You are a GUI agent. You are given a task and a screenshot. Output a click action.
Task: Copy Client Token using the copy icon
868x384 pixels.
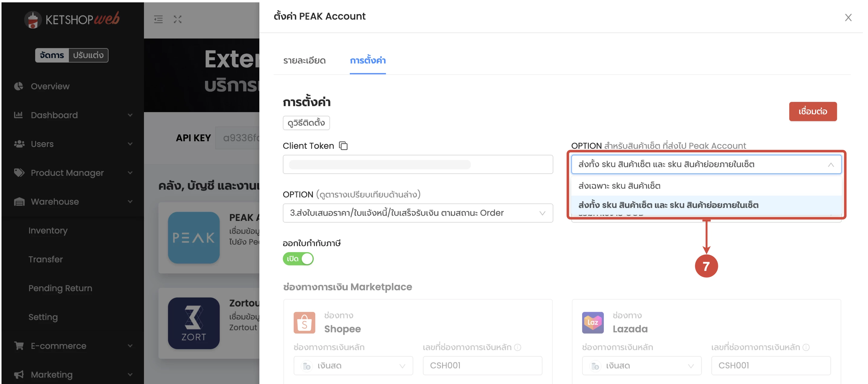point(343,146)
